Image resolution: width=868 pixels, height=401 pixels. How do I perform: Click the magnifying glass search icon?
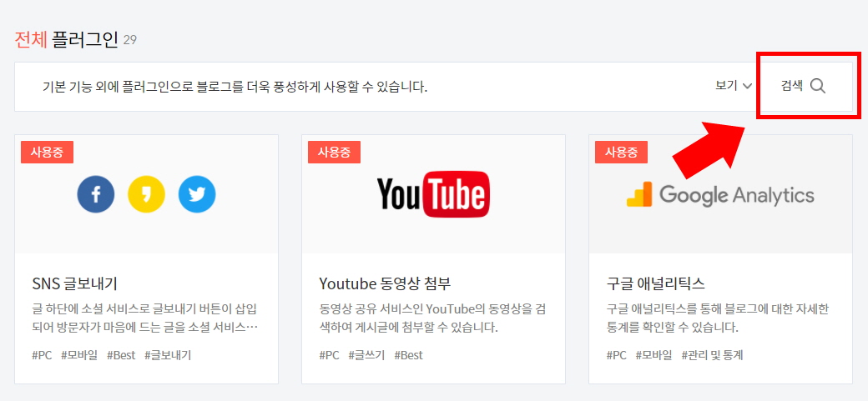coord(818,86)
